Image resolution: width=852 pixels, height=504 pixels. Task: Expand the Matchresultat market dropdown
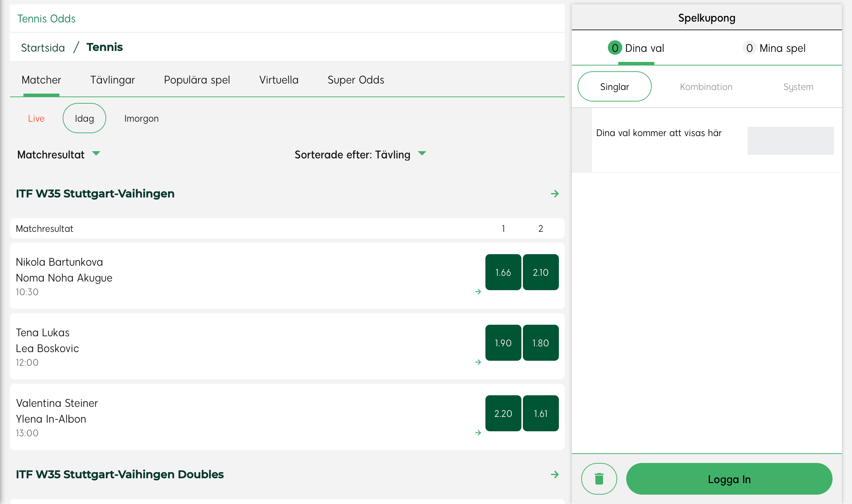(x=59, y=154)
